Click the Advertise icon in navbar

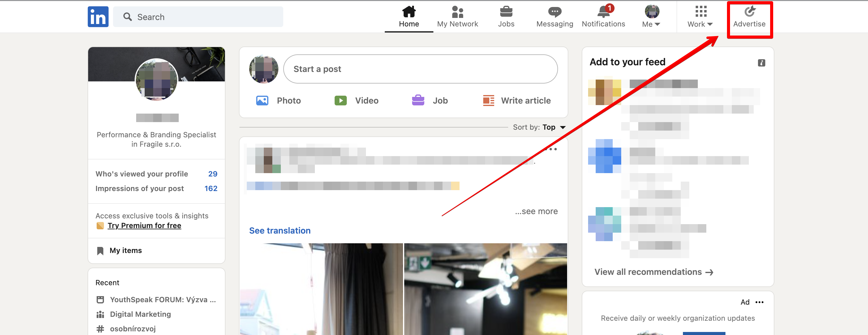[x=749, y=12]
